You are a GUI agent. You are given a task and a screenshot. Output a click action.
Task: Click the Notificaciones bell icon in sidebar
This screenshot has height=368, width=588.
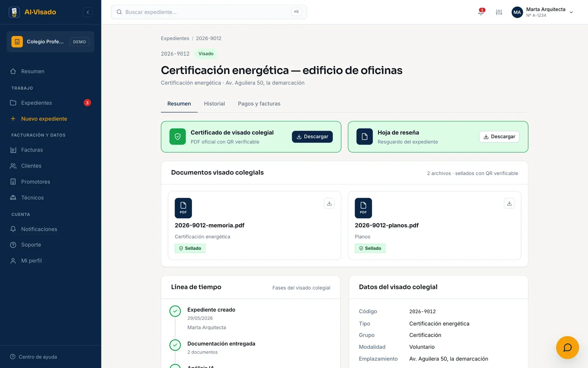[13, 229]
